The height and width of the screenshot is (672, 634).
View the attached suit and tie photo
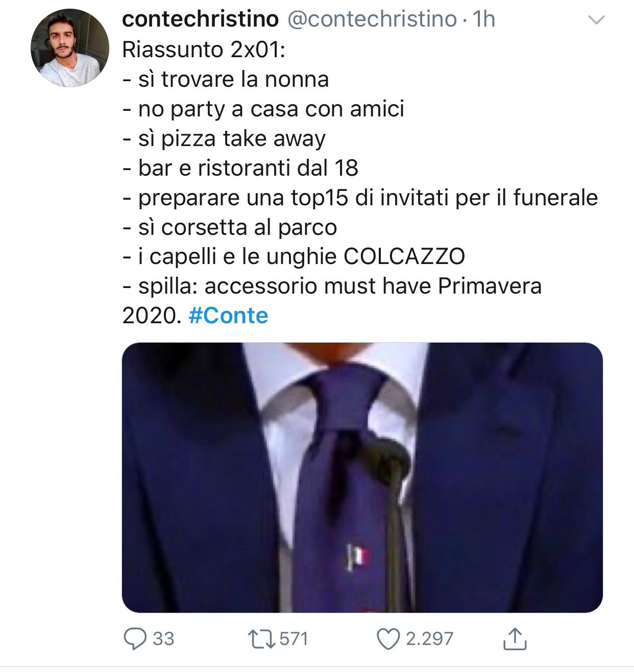point(362,477)
